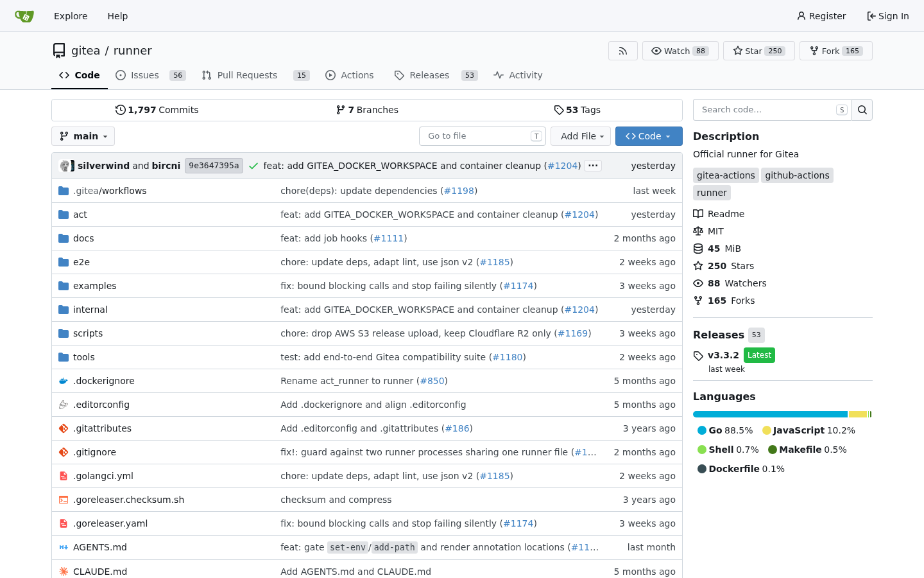Open commit hash 9e3647395a
This screenshot has height=578, width=924.
click(214, 166)
